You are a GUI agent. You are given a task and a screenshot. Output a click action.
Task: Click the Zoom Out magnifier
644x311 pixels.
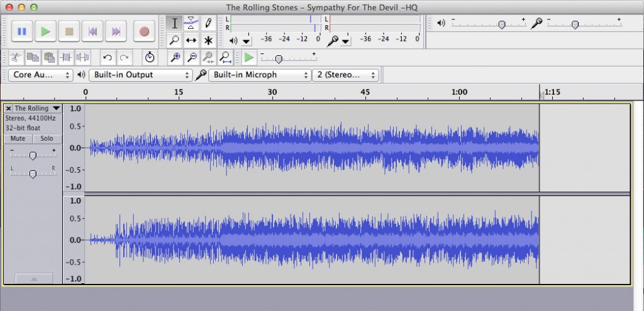(x=192, y=57)
